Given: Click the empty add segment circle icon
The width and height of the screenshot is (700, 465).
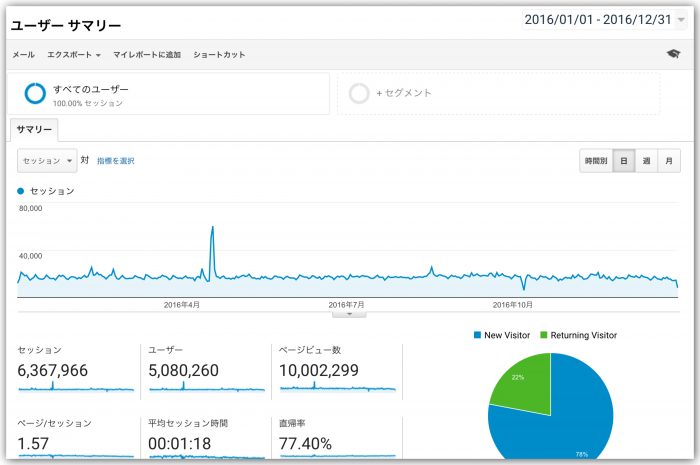Looking at the screenshot, I should tap(359, 93).
